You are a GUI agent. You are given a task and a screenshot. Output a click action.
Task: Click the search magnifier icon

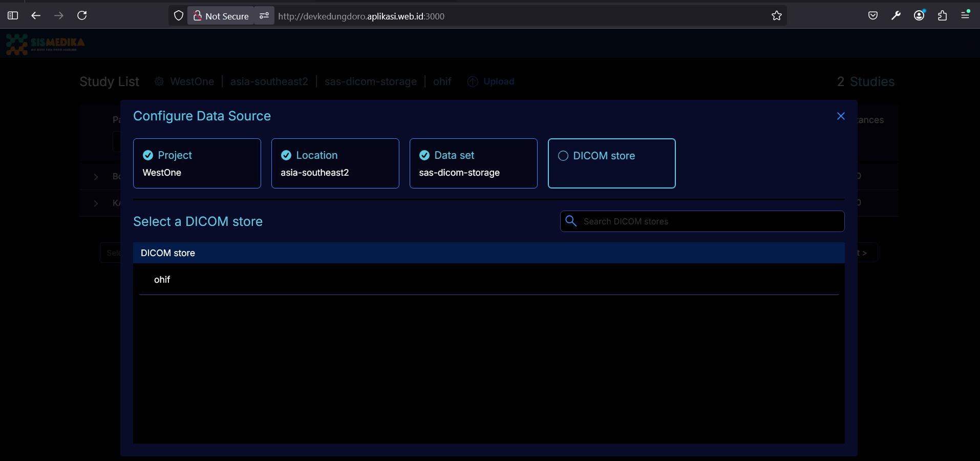tap(571, 221)
